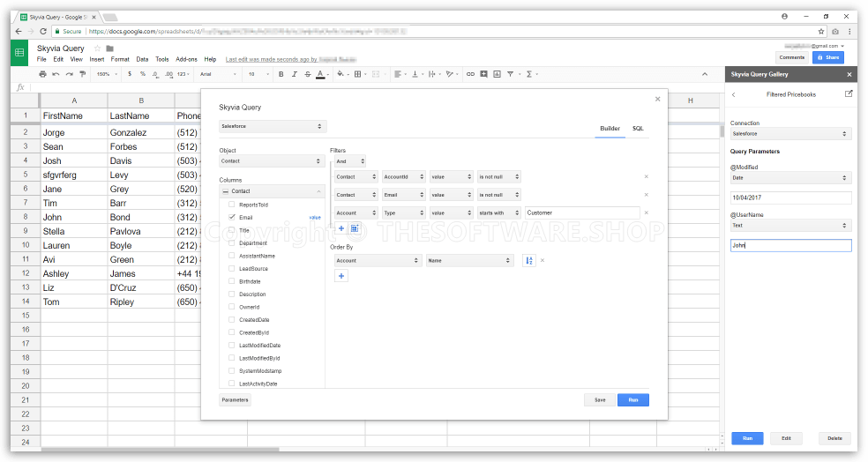The height and width of the screenshot is (462, 868).
Task: Toggle A-Z sort order icon
Action: point(529,261)
